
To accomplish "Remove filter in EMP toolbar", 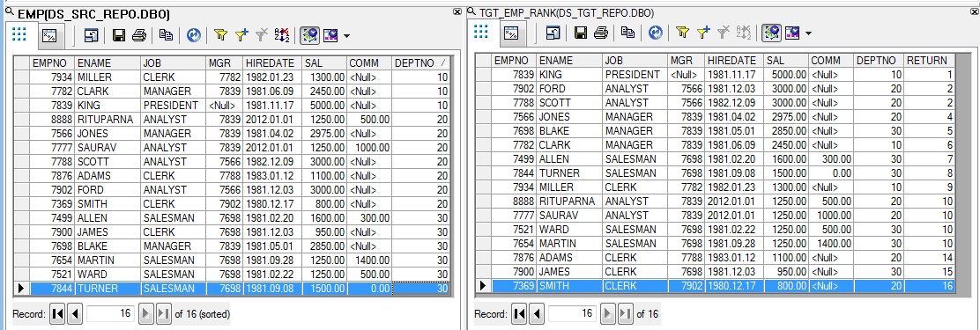I will pyautogui.click(x=262, y=35).
